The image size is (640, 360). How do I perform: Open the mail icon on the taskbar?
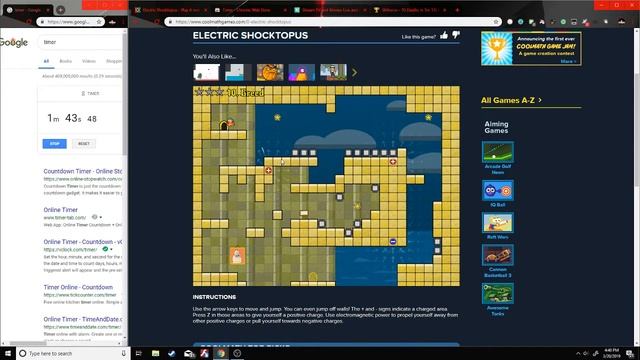(x=188, y=353)
